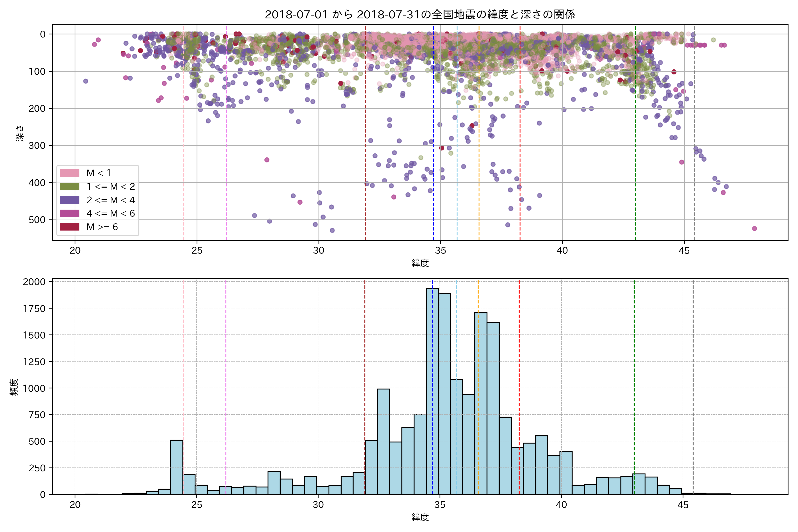
Task: Click the crimson M >= 6 legend swatch
Action: (70, 227)
